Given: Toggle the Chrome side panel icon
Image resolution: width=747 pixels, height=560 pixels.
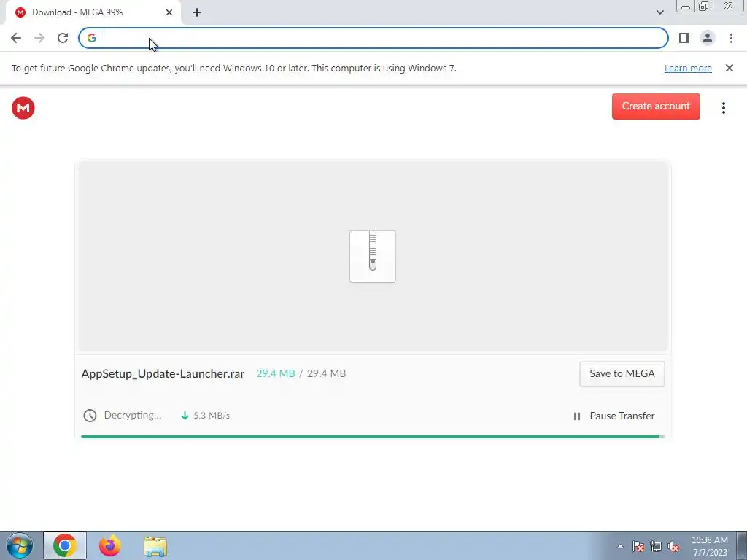Looking at the screenshot, I should (684, 38).
